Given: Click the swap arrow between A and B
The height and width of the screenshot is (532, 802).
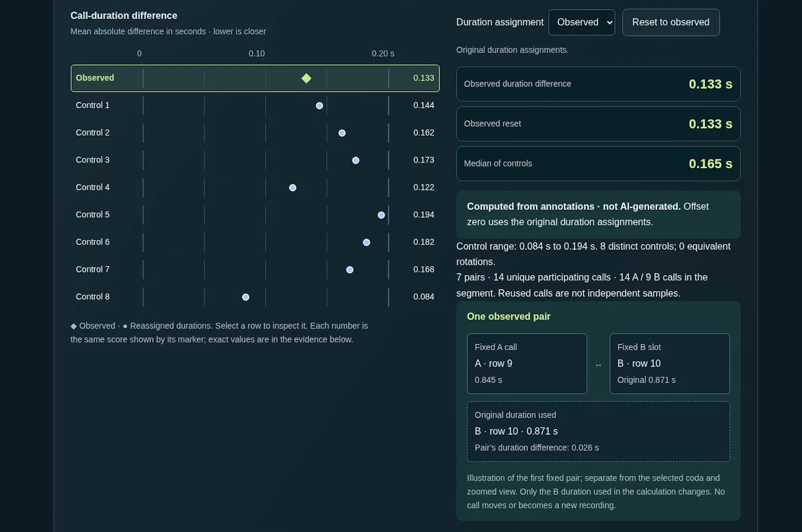Looking at the screenshot, I should tap(598, 365).
